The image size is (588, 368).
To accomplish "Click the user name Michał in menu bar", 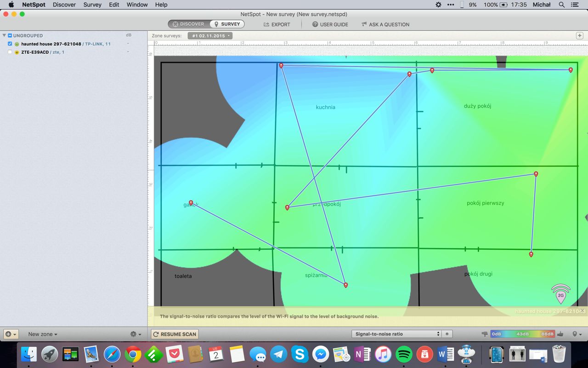I will (542, 5).
